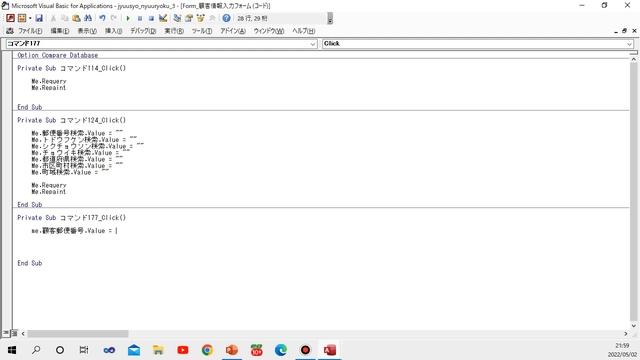Click the Paste clipboard icon
Viewport: 640px width, 360px height.
[x=76, y=18]
